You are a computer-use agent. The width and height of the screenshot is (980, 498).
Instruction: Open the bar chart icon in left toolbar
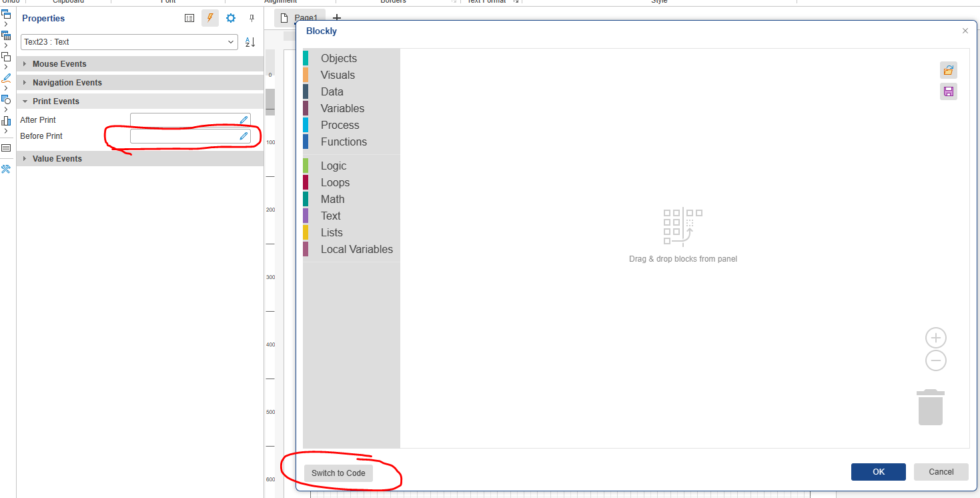pos(6,121)
